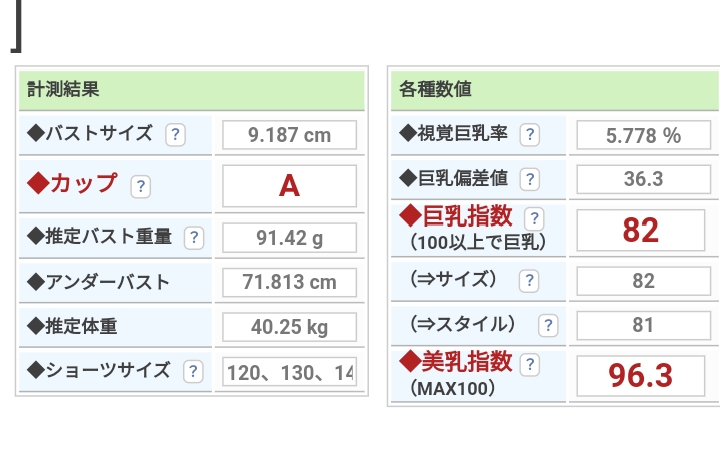Select the アンダーバスト field 71.813 cm
720x450 pixels.
point(289,283)
